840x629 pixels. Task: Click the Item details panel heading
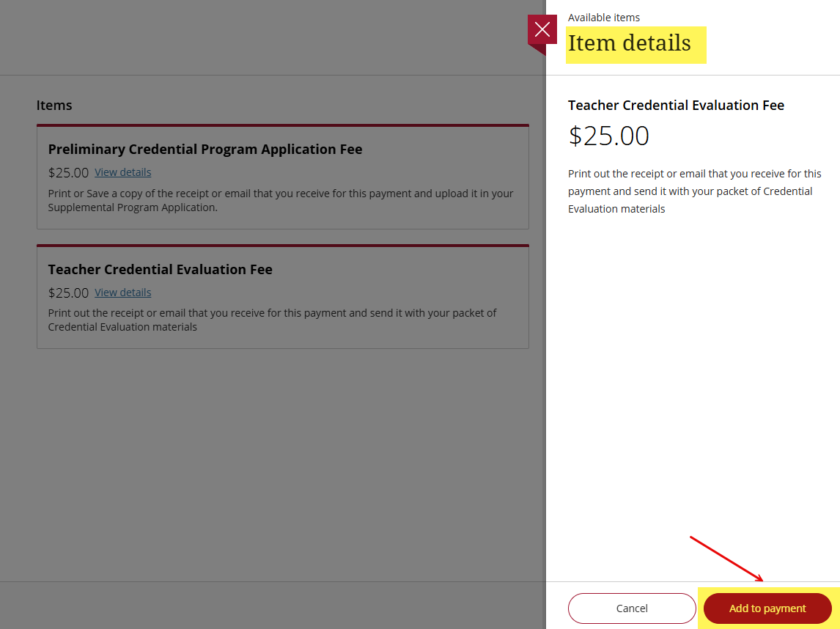pos(635,44)
